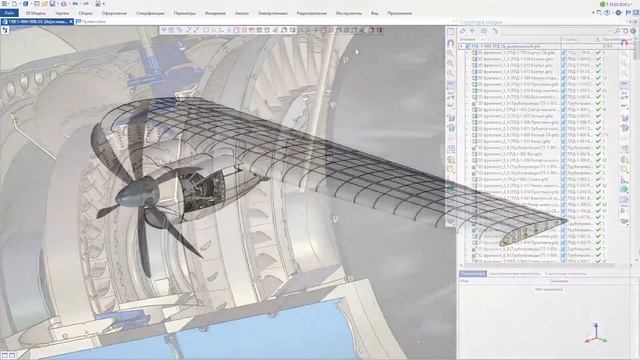Switch to the Переменные panel tab
The width and height of the screenshot is (640, 360).
(473, 273)
